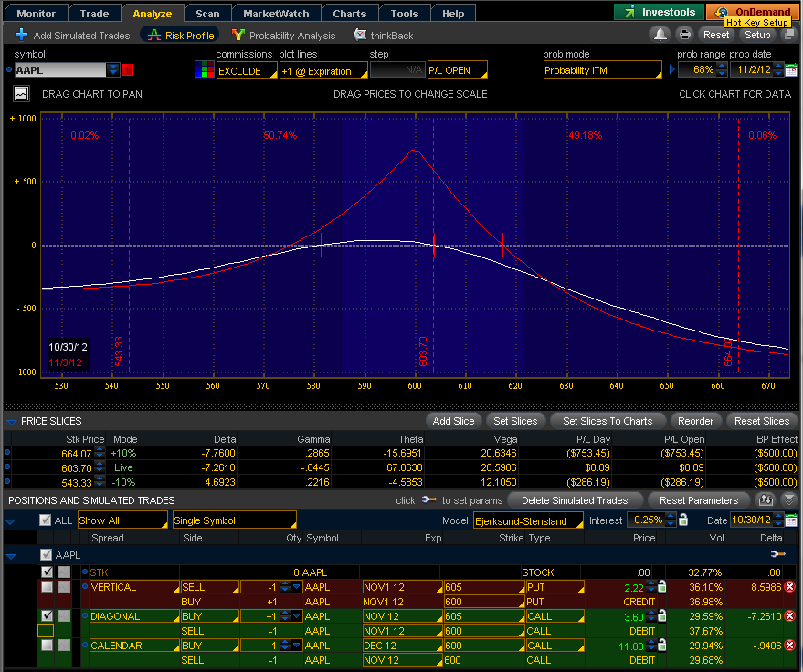Click the Set Slices button
This screenshot has width=803, height=672.
tap(515, 421)
